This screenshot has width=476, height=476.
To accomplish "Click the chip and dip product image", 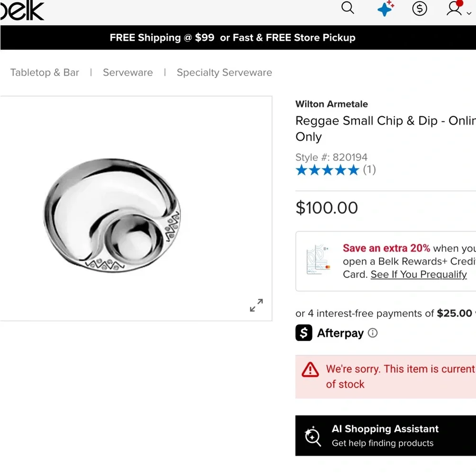I will click(x=112, y=215).
